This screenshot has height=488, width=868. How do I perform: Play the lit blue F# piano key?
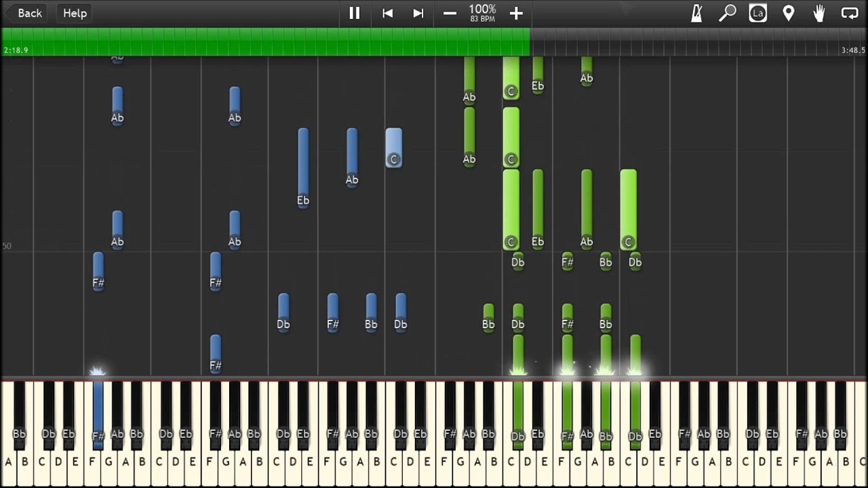pos(98,415)
